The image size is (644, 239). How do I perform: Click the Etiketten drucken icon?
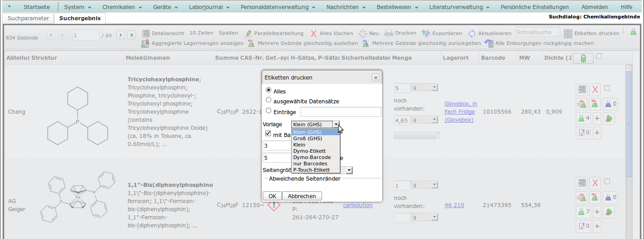coord(568,33)
